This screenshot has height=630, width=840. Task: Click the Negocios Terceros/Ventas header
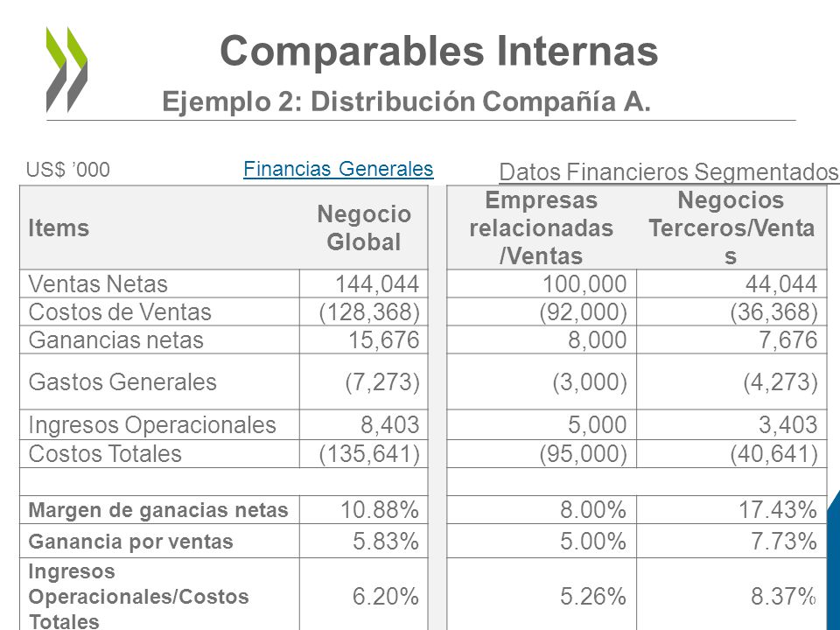731,227
